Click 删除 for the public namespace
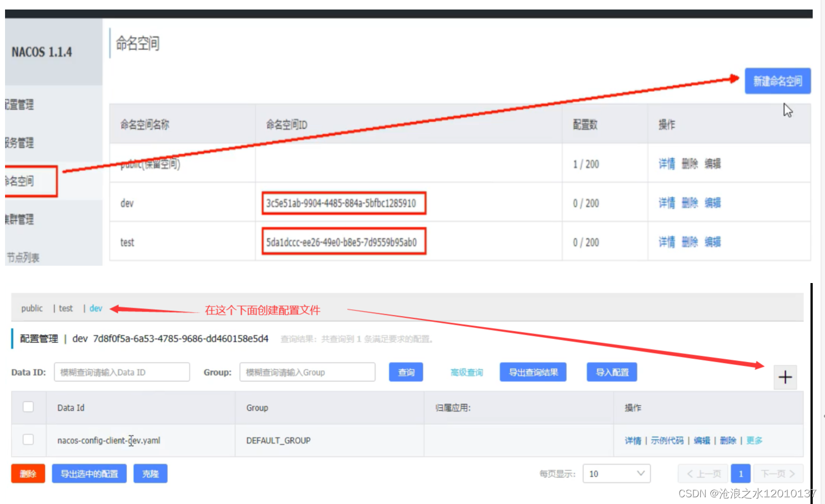Viewport: 825px width, 504px height. point(690,164)
